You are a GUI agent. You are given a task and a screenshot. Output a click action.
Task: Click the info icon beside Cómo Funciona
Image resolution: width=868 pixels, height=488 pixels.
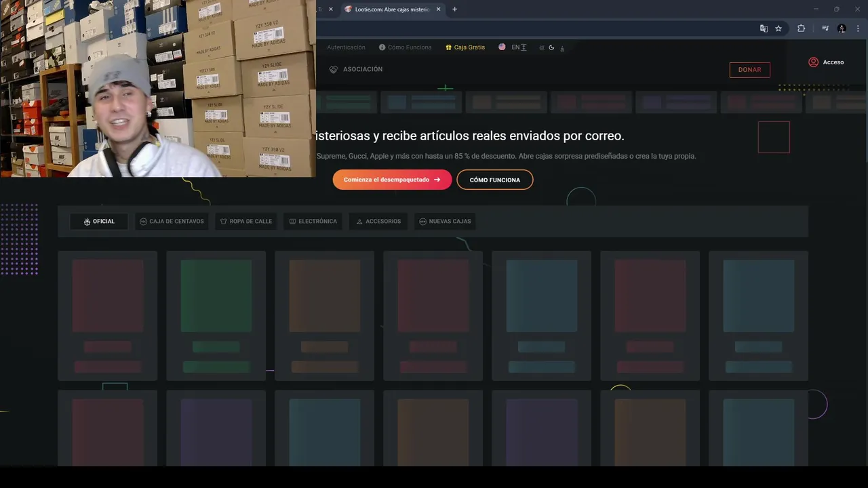[382, 47]
